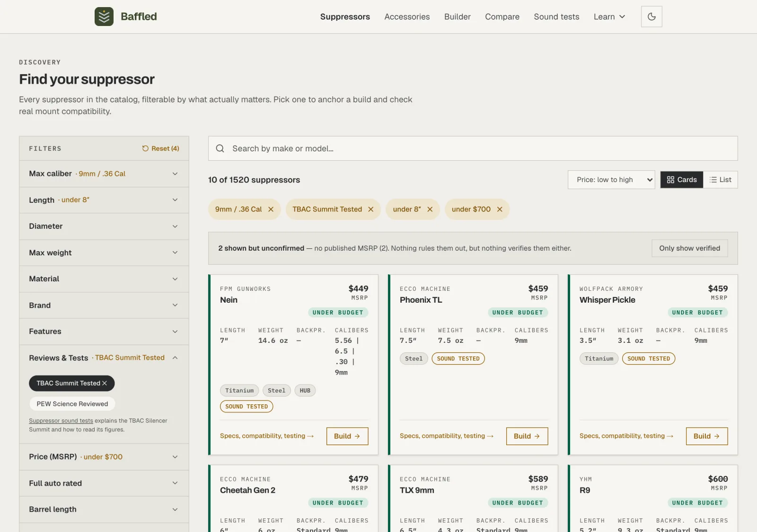Viewport: 757px width, 532px height.
Task: Select the PEW Science Reviewed option
Action: coord(72,404)
